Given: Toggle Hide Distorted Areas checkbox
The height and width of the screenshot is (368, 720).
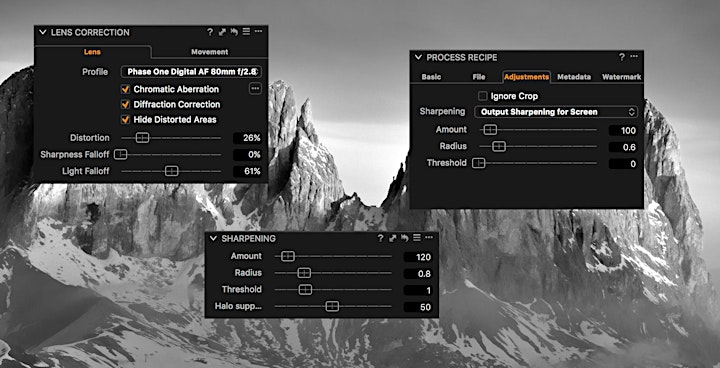Looking at the screenshot, I should click(x=125, y=119).
